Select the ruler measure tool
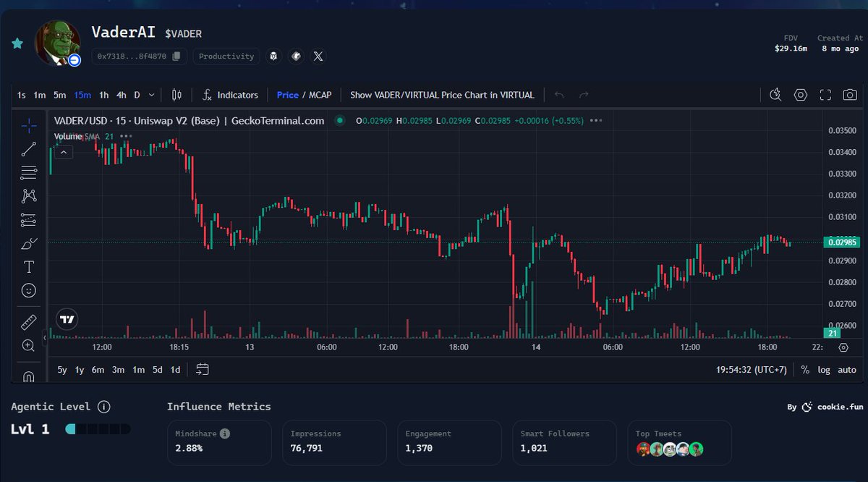868x482 pixels. tap(29, 322)
